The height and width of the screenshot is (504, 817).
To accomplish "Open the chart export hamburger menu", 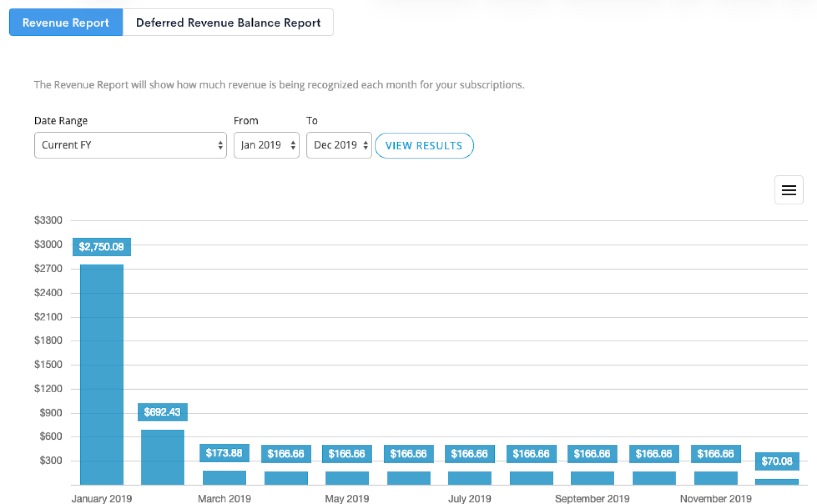I will coord(789,190).
